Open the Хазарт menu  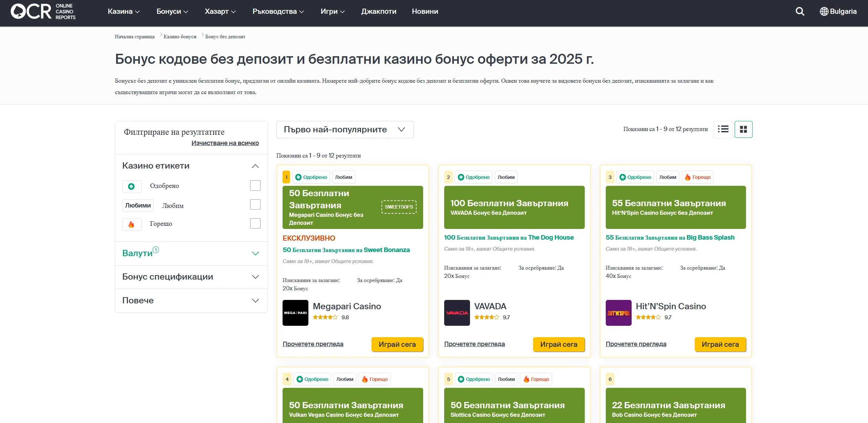tap(220, 11)
